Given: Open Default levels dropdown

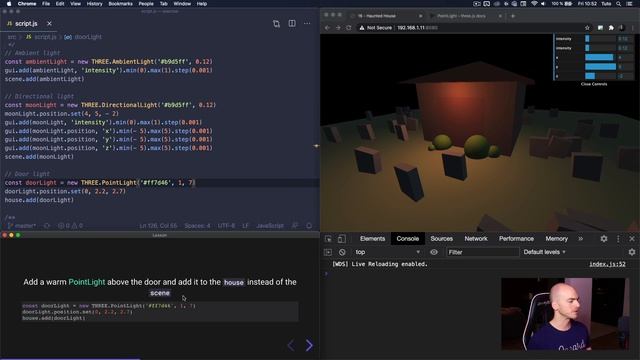Looking at the screenshot, I should 544,252.
